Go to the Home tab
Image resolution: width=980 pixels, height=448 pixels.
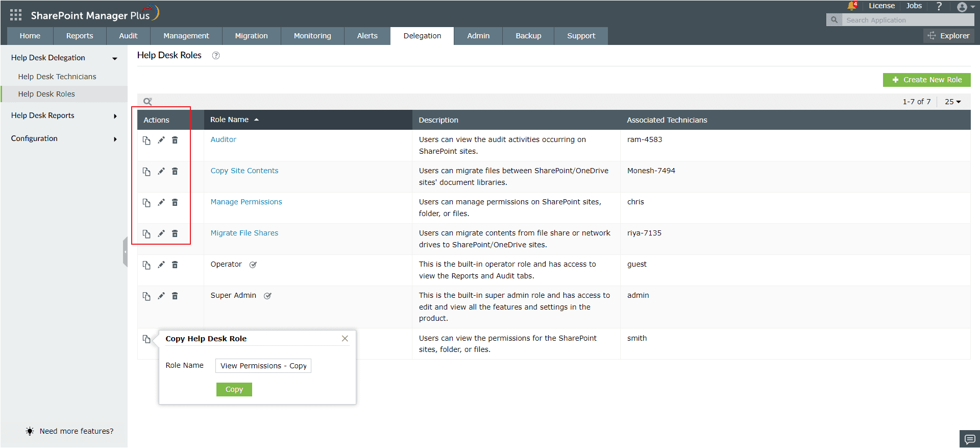tap(30, 36)
